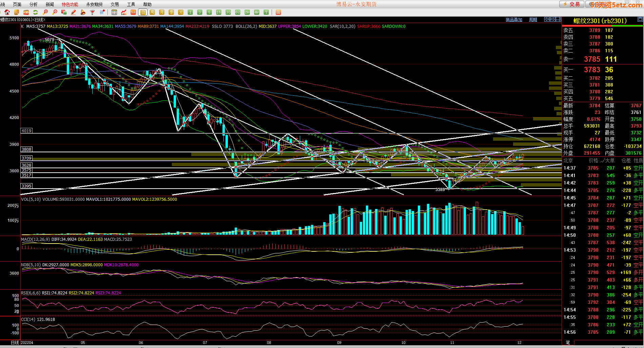Open the 特色功能 menu
This screenshot has height=348, width=644.
pos(70,4)
